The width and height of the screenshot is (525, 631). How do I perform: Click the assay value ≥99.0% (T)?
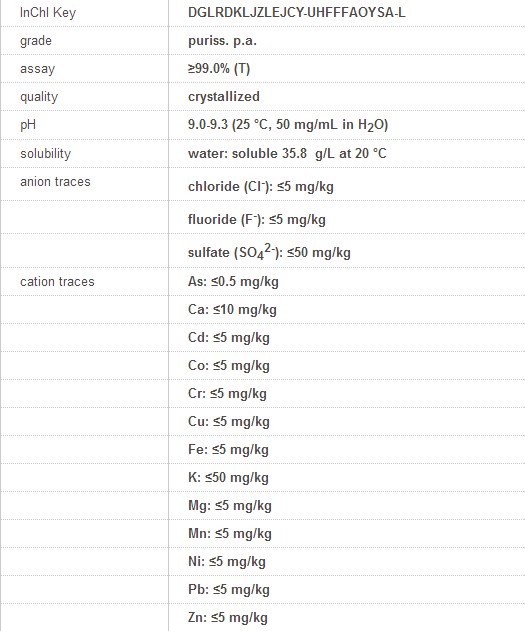point(219,68)
